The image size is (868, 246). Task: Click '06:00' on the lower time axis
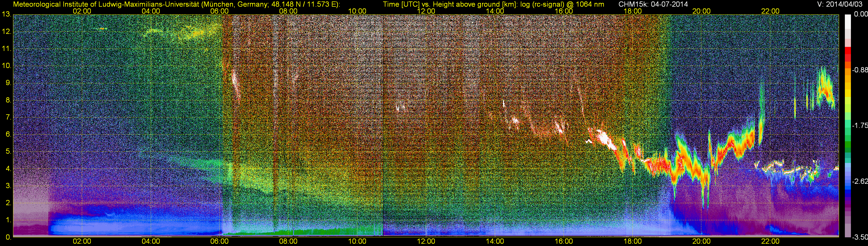coord(219,241)
